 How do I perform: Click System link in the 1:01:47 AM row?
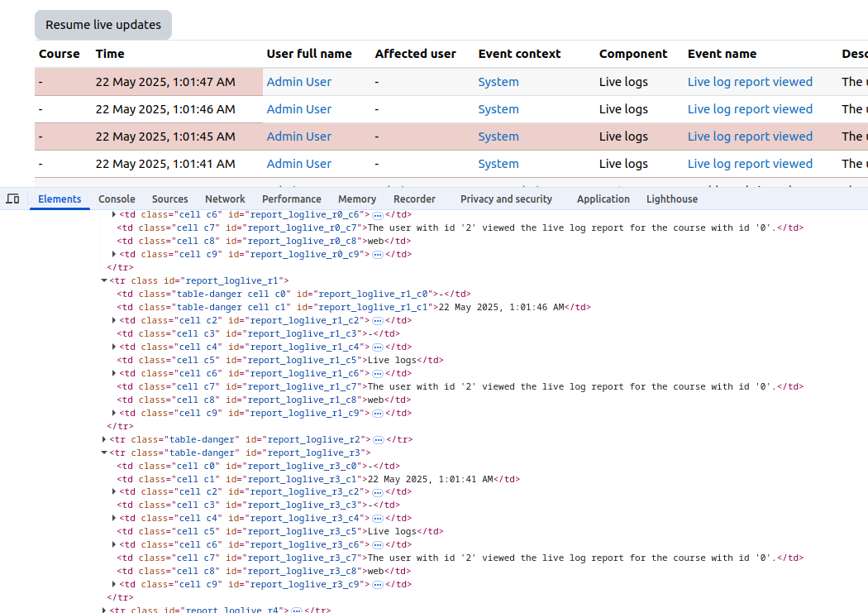pyautogui.click(x=498, y=82)
